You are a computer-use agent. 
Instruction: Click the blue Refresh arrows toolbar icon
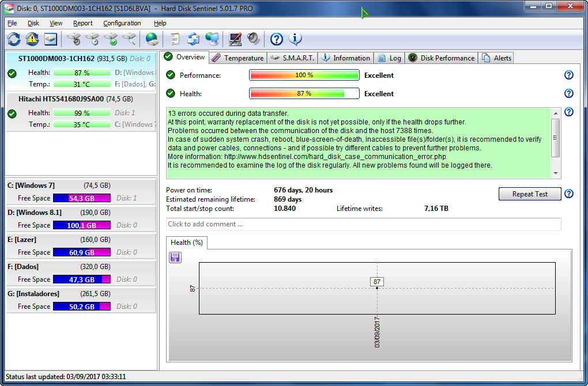14,39
